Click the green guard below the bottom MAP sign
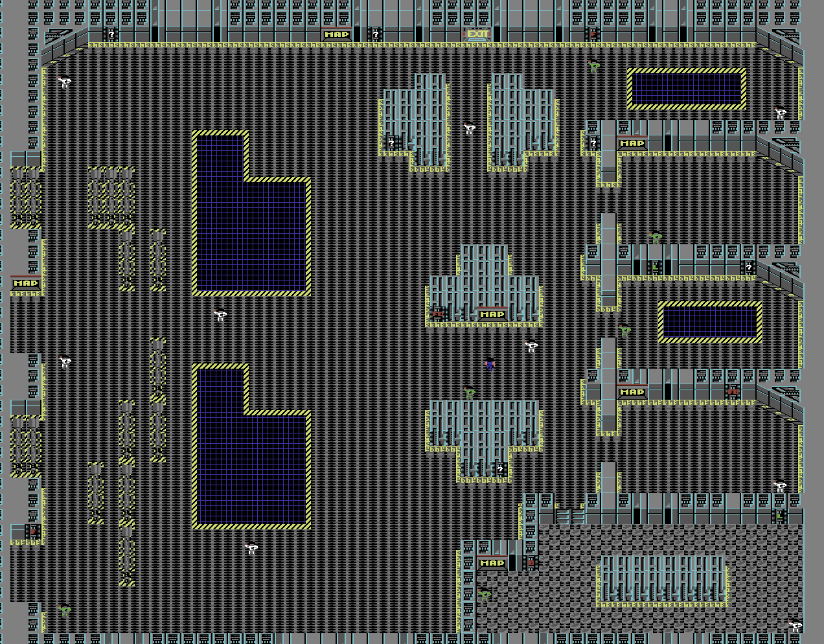 click(485, 594)
